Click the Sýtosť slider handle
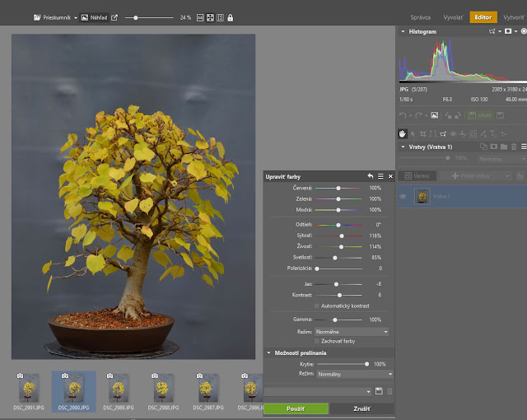The width and height of the screenshot is (527, 420). [x=342, y=236]
